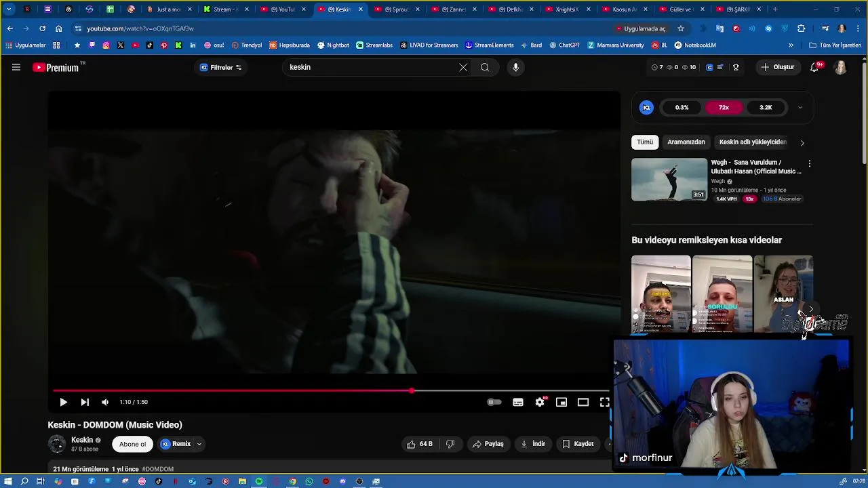Subscribe with Abone ol button
Screen dimensions: 868x488
(x=133, y=444)
